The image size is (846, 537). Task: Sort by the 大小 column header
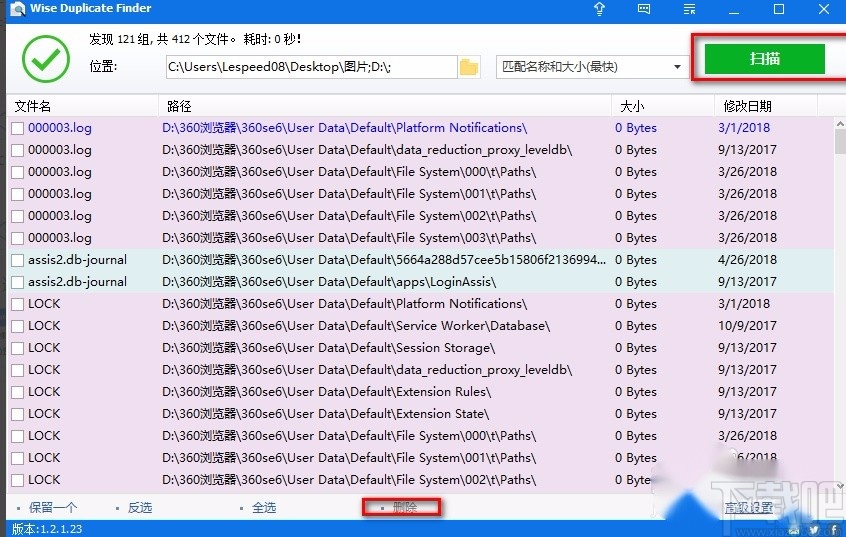[632, 106]
